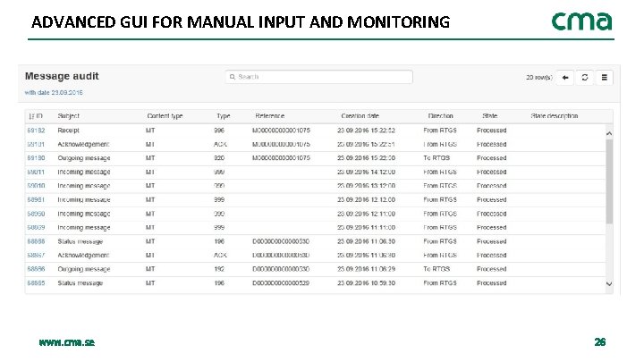Select type 996 in the Receipt row
644x362 pixels.
pyautogui.click(x=219, y=130)
